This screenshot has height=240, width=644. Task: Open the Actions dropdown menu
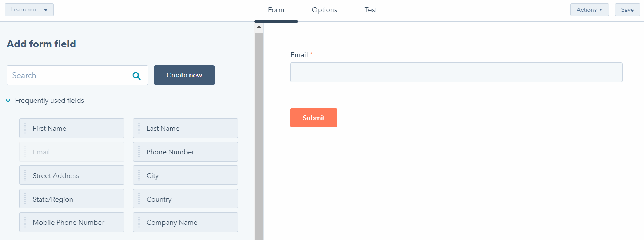coord(589,10)
